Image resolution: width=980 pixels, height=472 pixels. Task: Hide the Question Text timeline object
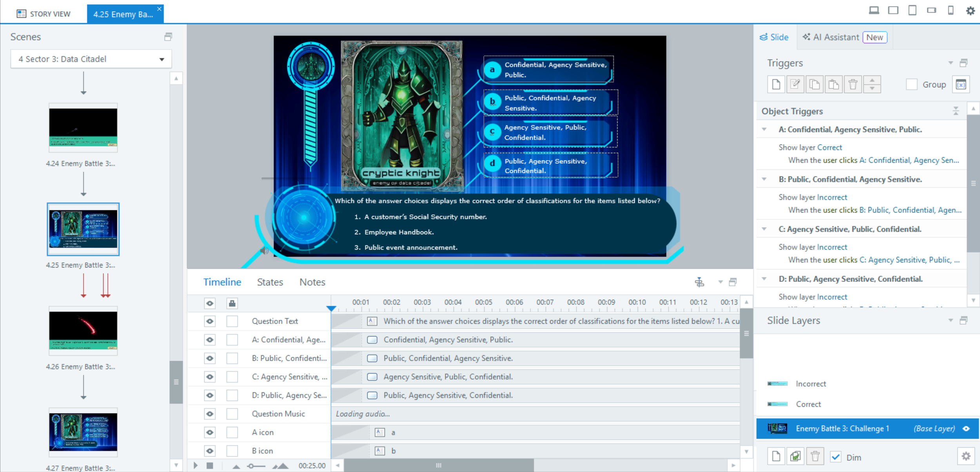[x=210, y=321]
